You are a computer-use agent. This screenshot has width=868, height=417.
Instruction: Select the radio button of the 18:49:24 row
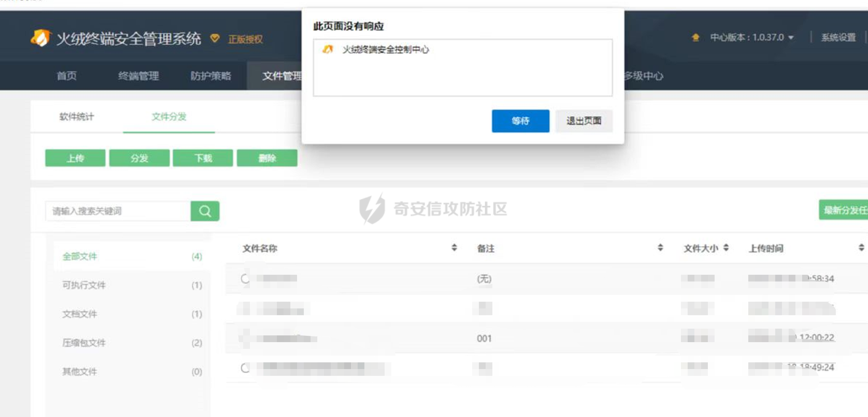[x=245, y=368]
